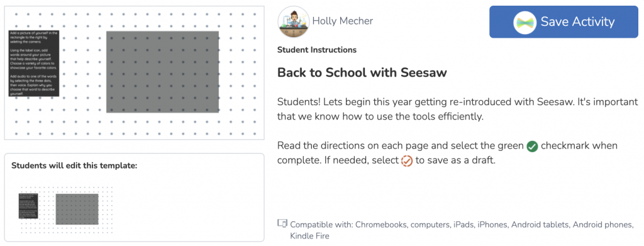The width and height of the screenshot is (644, 246).
Task: Click the Seesaw logo inside Save Activity
Action: coord(526,22)
